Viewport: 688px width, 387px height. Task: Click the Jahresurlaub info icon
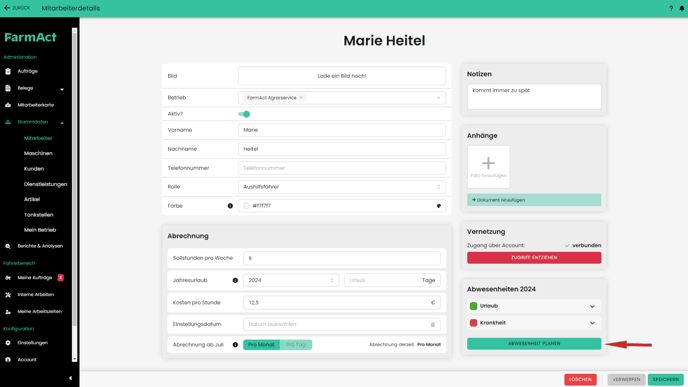[x=235, y=280]
